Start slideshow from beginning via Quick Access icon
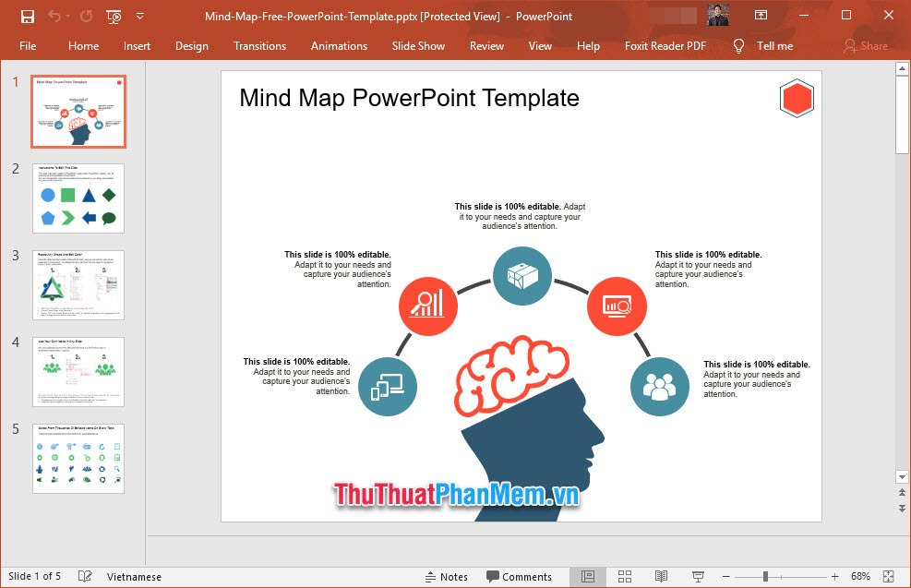Viewport: 911px width, 588px height. (x=113, y=16)
